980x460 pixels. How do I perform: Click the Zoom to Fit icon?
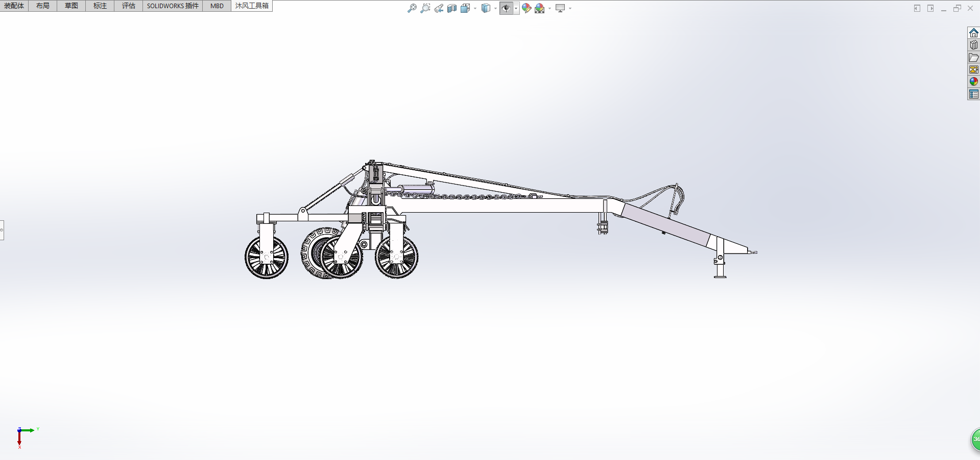pos(412,8)
